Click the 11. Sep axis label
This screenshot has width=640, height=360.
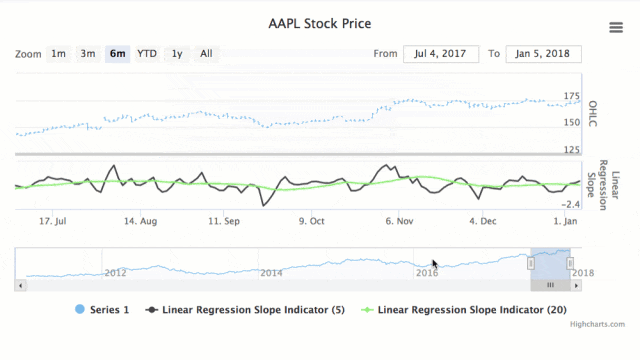tap(224, 221)
